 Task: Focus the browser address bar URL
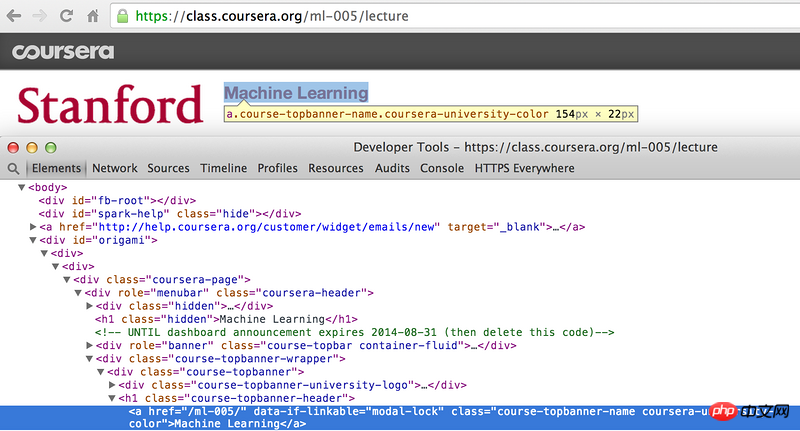coord(272,16)
